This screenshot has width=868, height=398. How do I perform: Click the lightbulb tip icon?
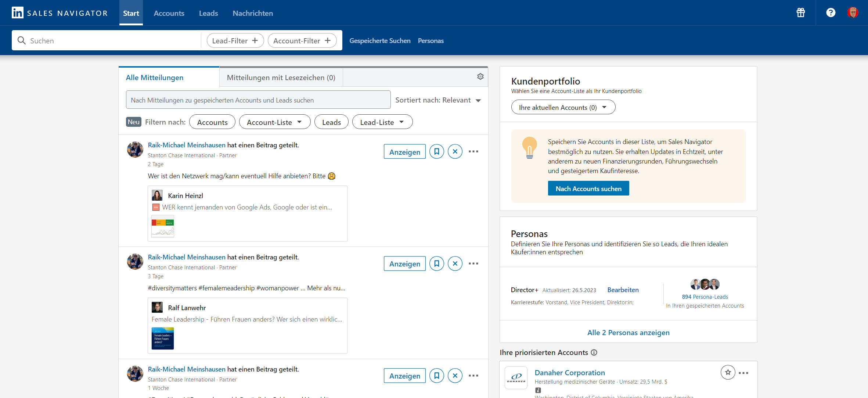pos(529,148)
